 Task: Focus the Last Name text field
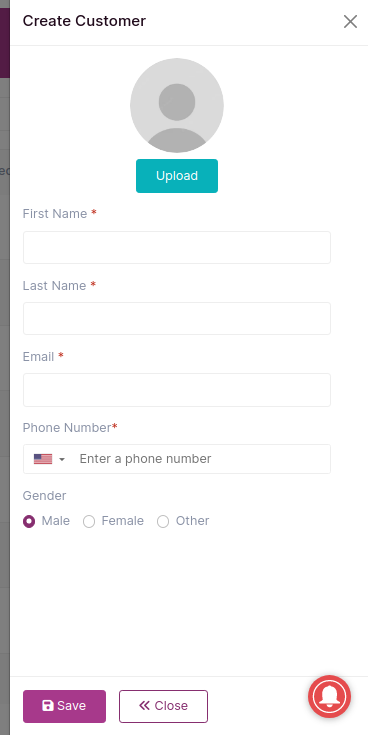click(177, 319)
